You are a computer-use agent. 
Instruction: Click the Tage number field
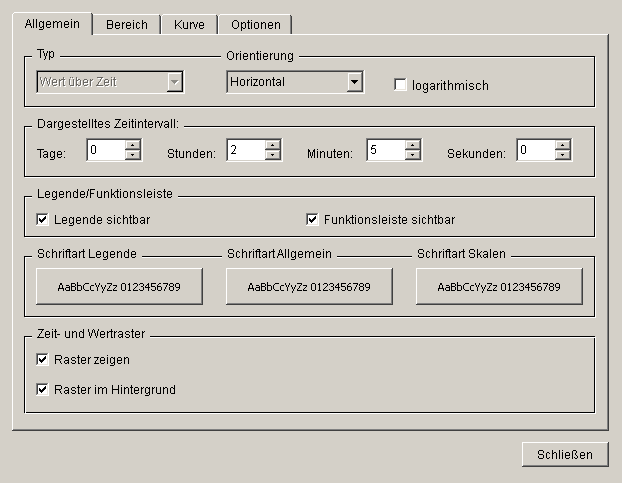pos(105,150)
